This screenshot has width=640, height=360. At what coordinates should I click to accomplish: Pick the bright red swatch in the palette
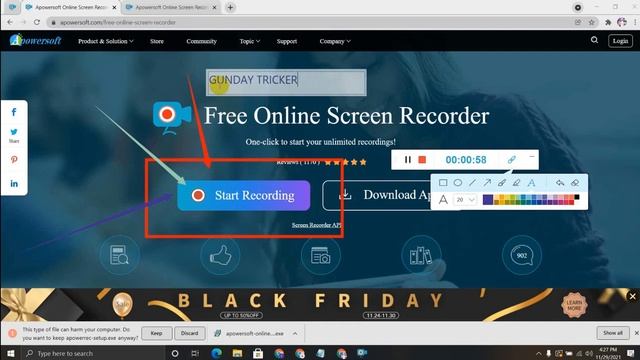tap(571, 202)
